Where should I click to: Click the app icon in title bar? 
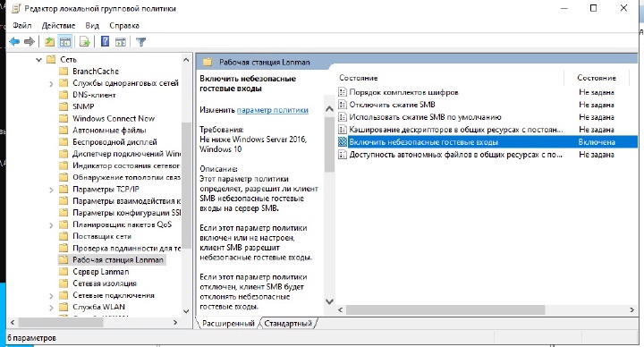coord(15,8)
